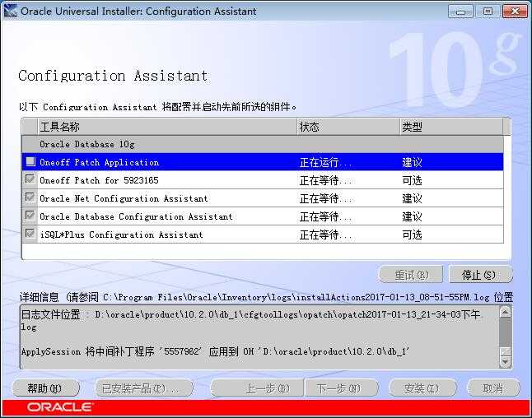The width and height of the screenshot is (532, 418).
Task: Click inside the details log text area
Action: coord(260,337)
